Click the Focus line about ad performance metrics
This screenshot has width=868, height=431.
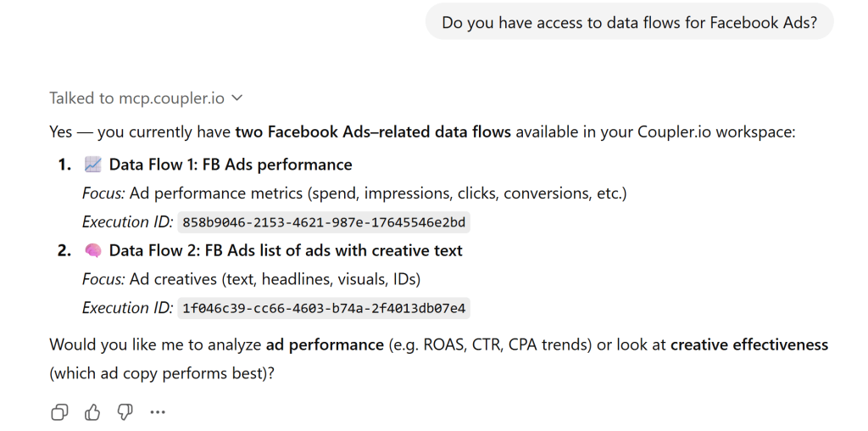[354, 193]
